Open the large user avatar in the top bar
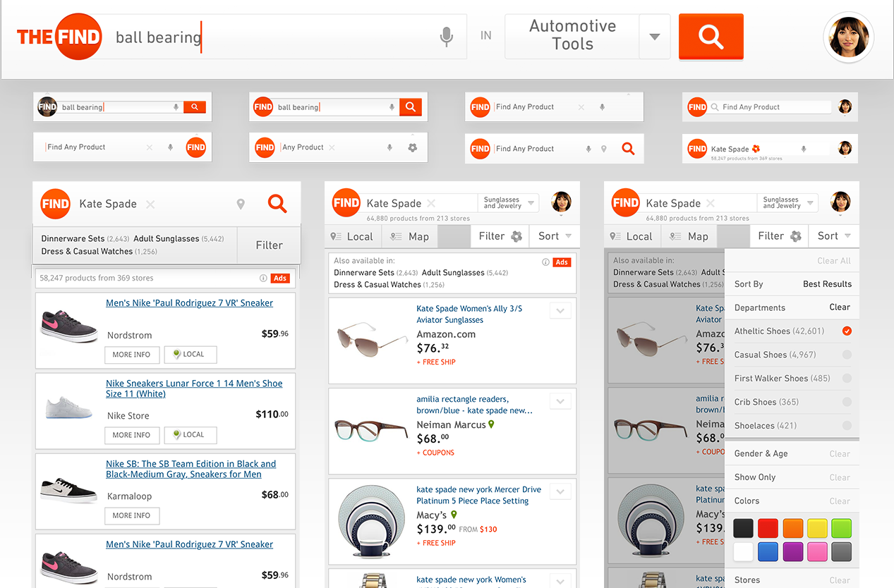Image resolution: width=894 pixels, height=588 pixels. pos(849,37)
